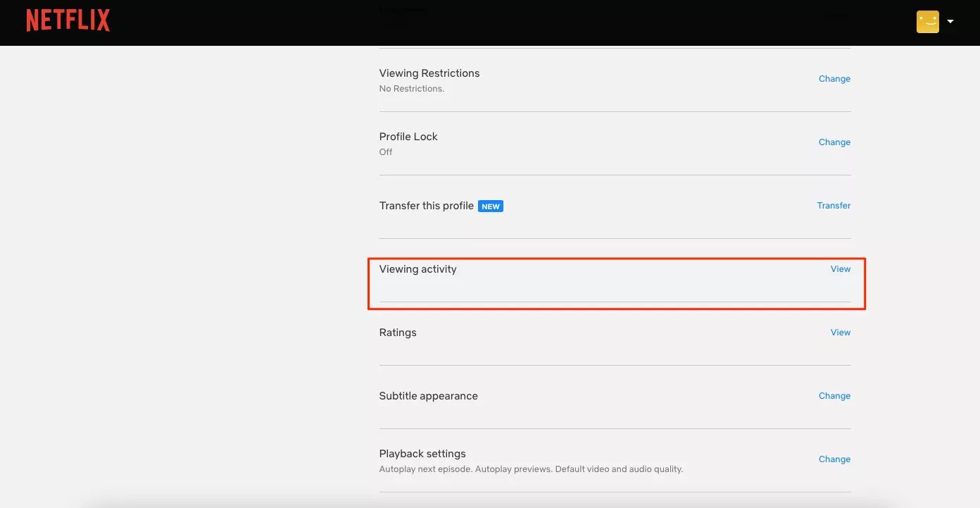Click the Viewing activity row title
The height and width of the screenshot is (508, 980).
[x=417, y=269]
